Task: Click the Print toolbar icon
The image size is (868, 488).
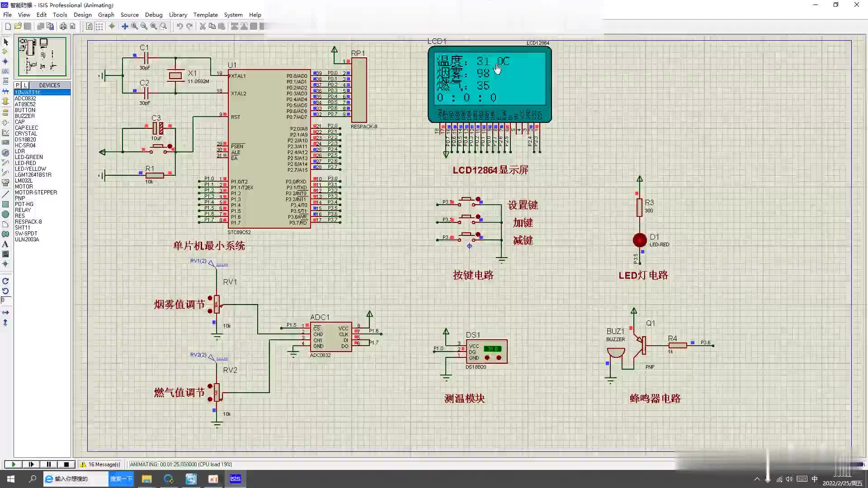Action: 63,26
